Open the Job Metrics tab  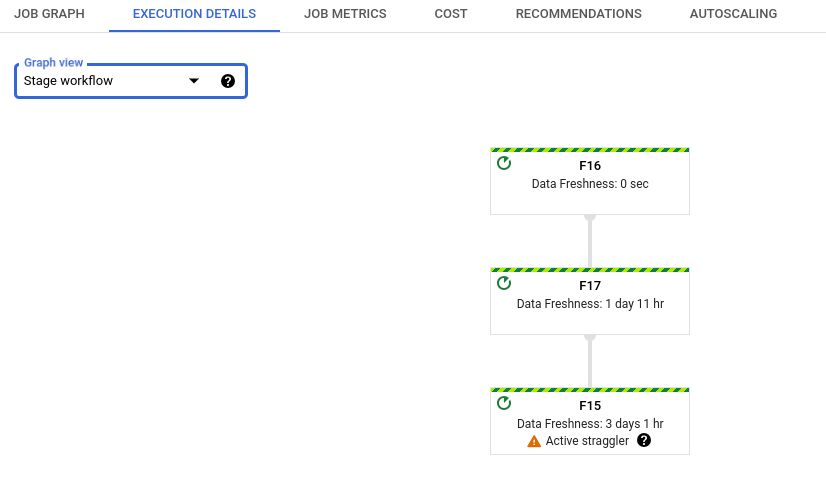click(345, 14)
